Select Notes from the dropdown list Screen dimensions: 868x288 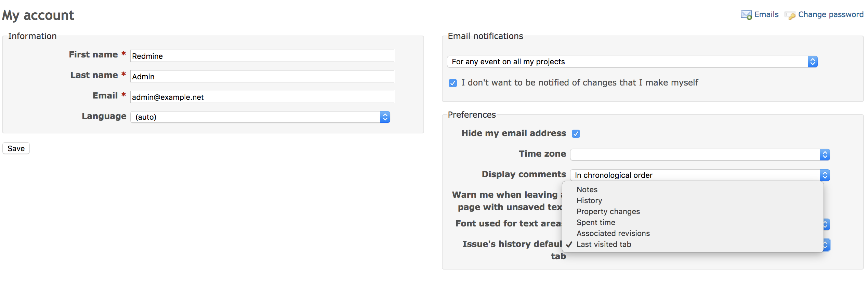point(587,189)
